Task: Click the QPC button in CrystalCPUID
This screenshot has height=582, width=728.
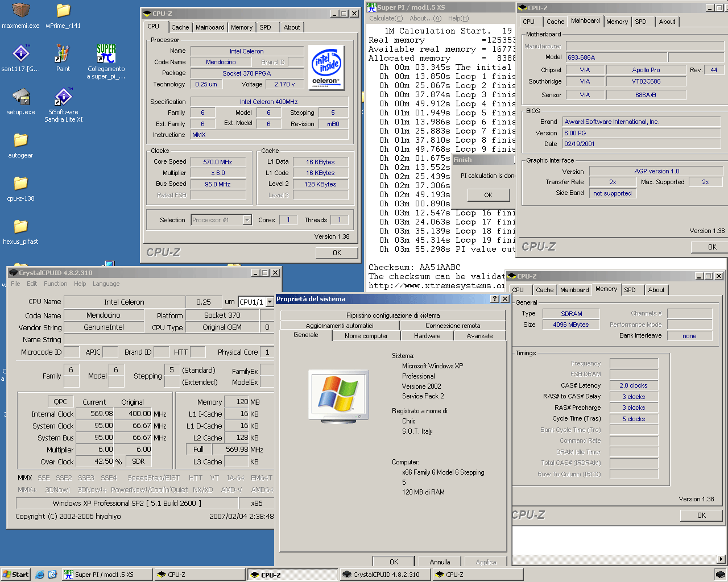Action: pyautogui.click(x=60, y=402)
